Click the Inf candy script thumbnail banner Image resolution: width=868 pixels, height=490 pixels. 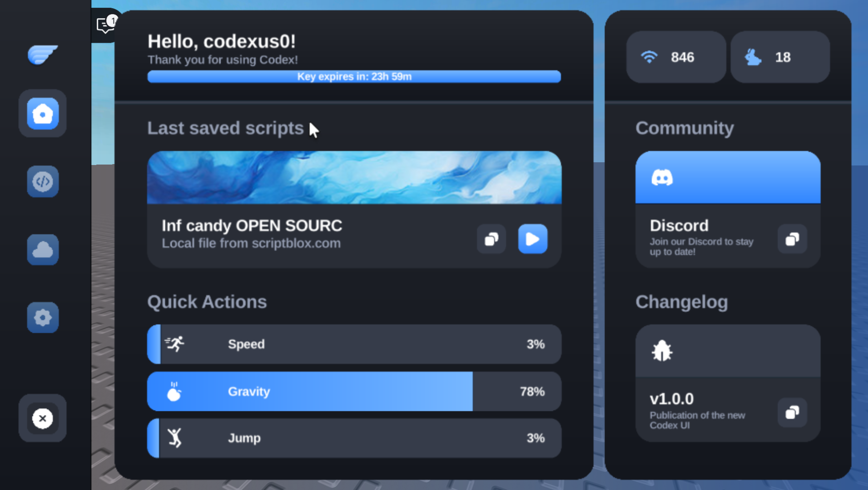pos(354,178)
